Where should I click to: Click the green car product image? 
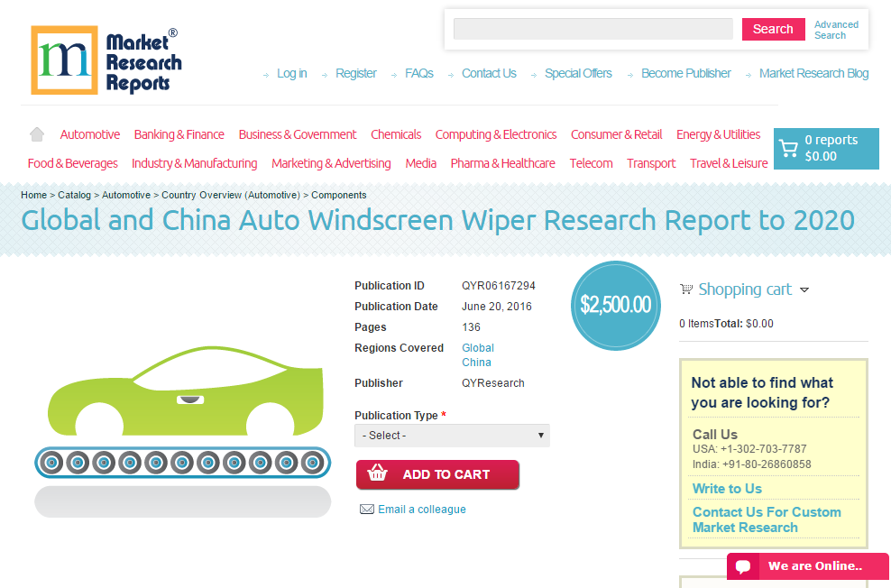tap(183, 430)
